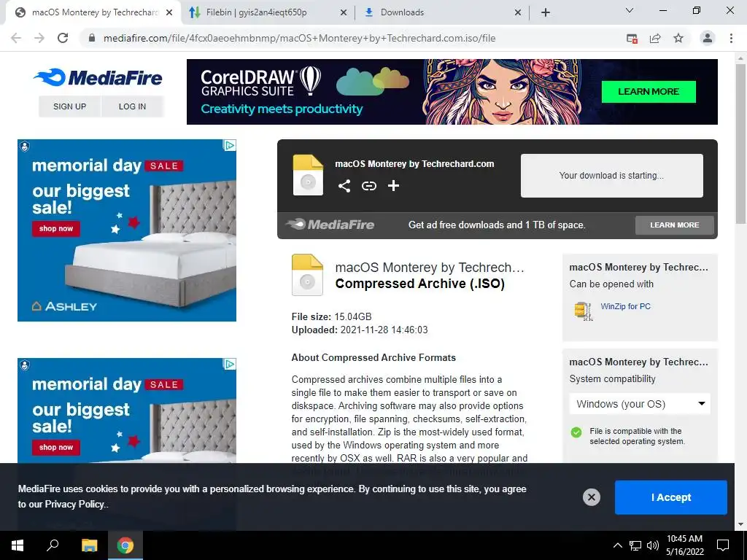Open File Explorer from the taskbar
This screenshot has height=560, width=747.
click(x=89, y=545)
